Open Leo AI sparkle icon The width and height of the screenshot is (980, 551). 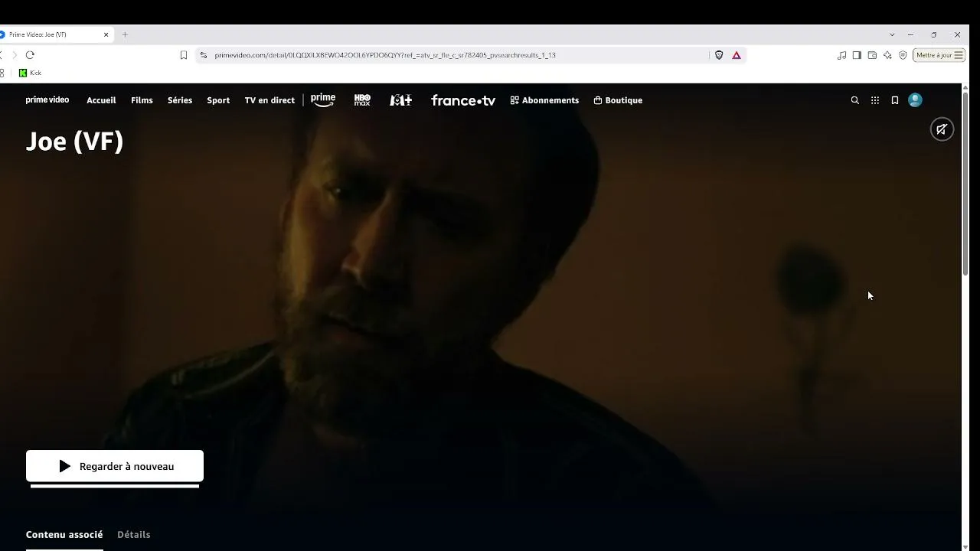(887, 55)
